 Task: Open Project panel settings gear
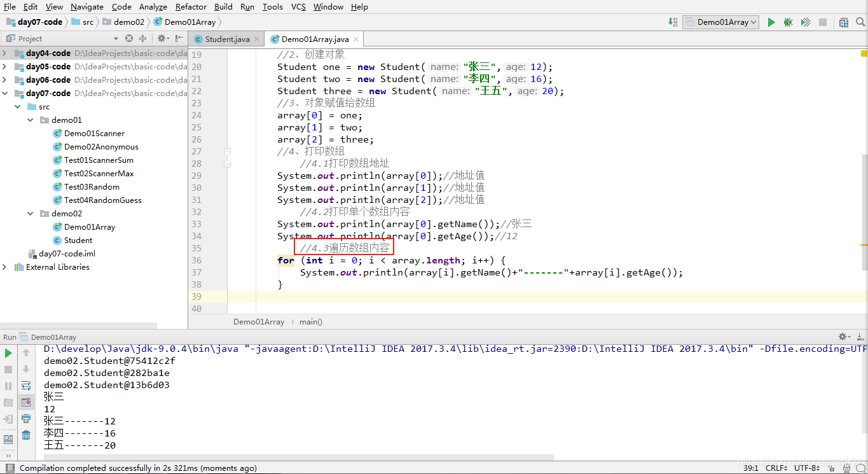coord(162,38)
